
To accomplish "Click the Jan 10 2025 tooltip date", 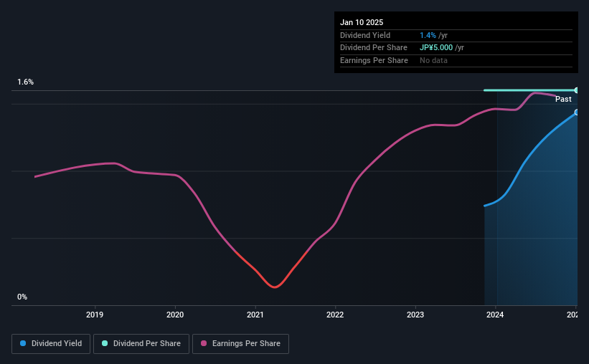I will click(x=362, y=22).
